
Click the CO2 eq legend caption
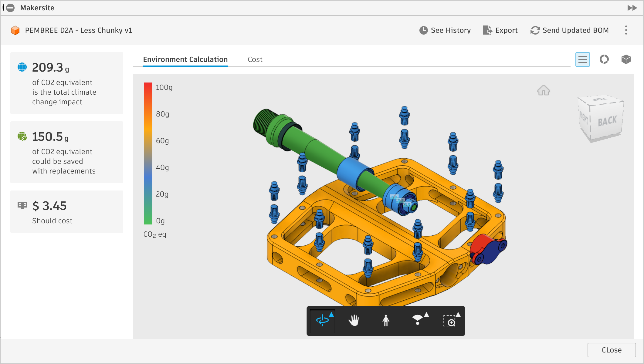pos(155,234)
